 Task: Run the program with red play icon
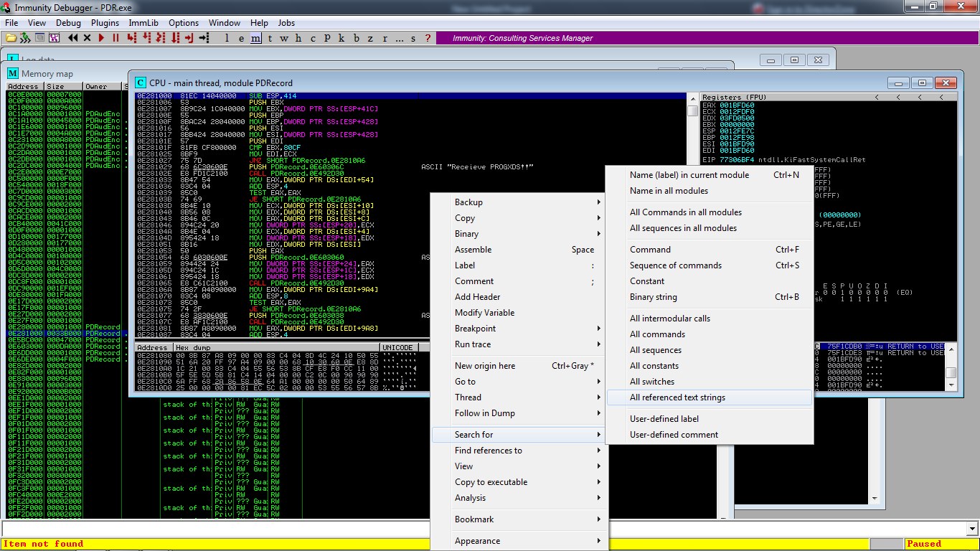(x=102, y=38)
